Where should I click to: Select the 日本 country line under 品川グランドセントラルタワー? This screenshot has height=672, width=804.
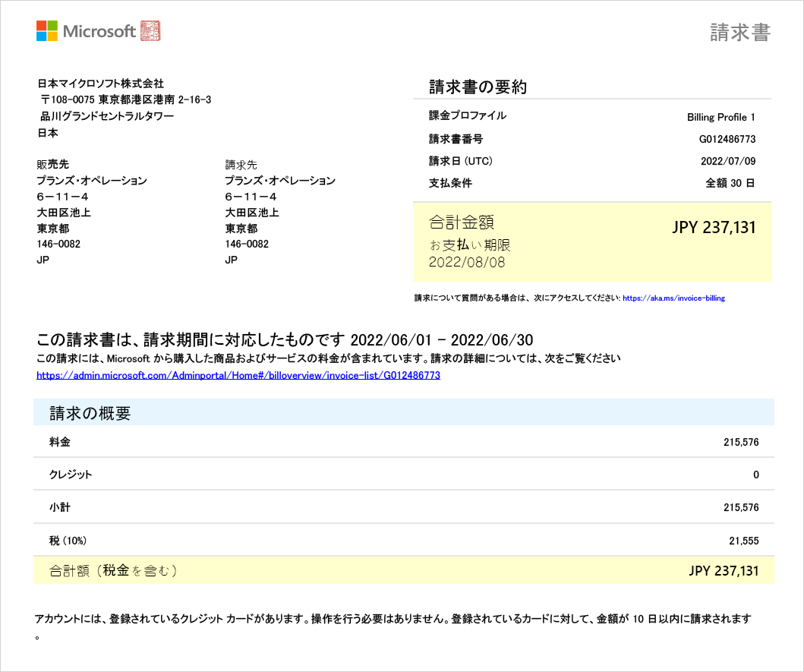tap(48, 132)
